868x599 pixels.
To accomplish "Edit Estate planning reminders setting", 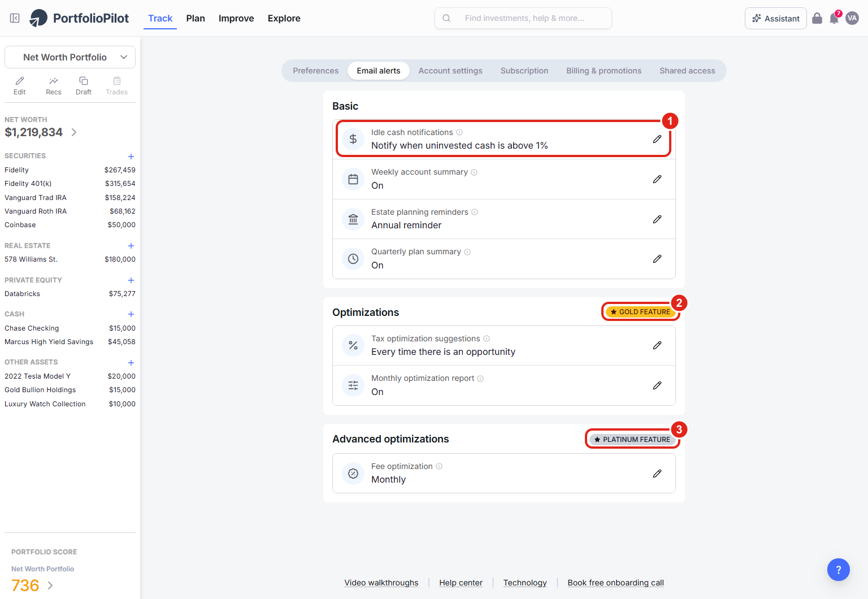I will tap(657, 219).
